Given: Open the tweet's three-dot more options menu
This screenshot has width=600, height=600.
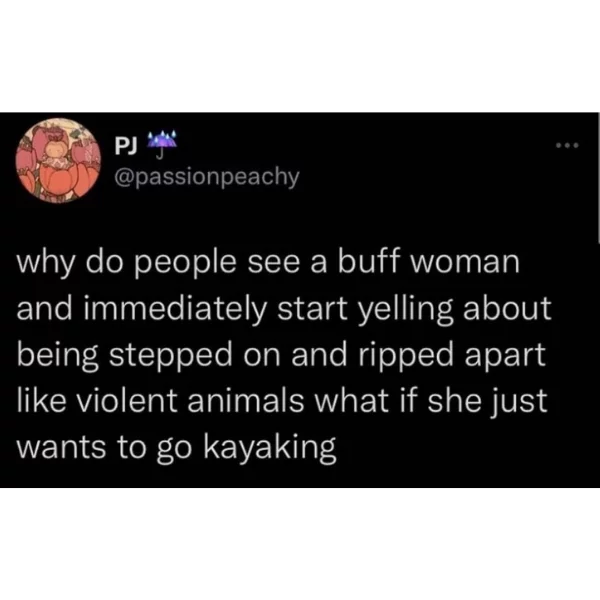Looking at the screenshot, I should [568, 145].
